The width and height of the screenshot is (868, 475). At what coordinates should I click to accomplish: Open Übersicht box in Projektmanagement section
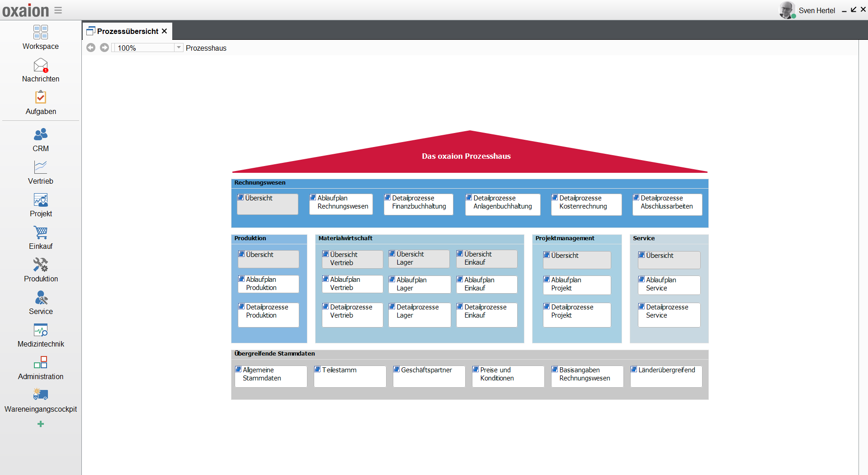[577, 260]
